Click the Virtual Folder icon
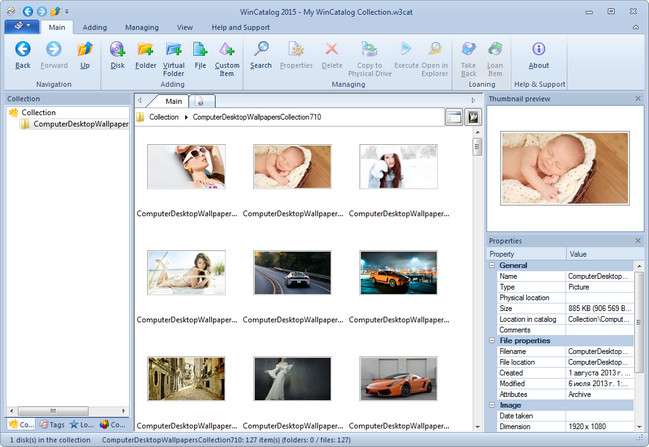 [x=174, y=50]
